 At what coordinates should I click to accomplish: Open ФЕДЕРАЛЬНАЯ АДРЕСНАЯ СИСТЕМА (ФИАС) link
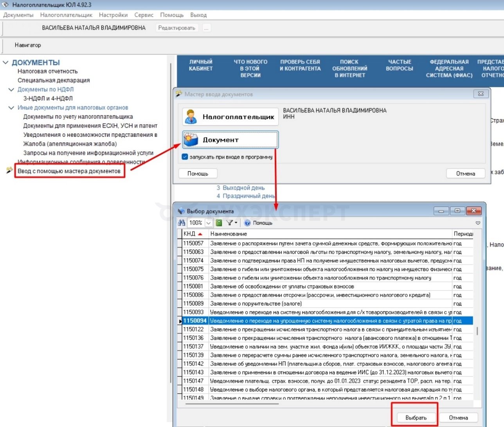(449, 68)
